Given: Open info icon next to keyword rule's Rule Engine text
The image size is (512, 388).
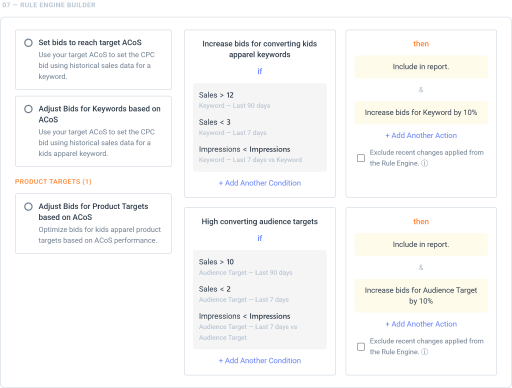Looking at the screenshot, I should 424,163.
